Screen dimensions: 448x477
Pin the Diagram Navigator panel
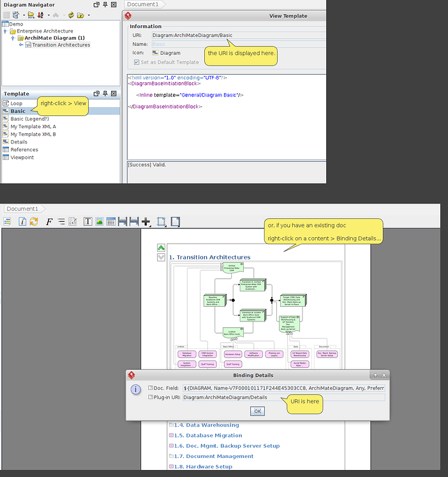tap(105, 4)
